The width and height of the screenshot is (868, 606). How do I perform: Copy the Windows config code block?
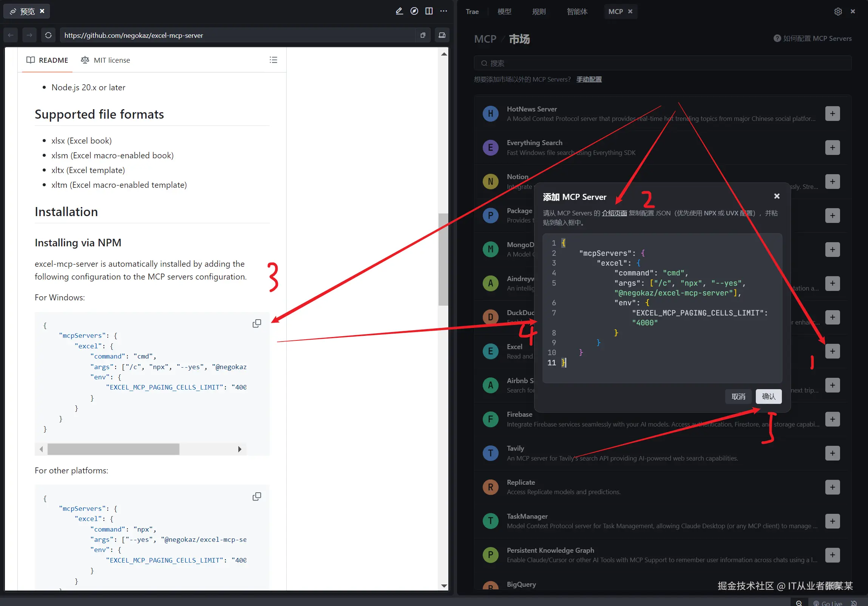[257, 324]
